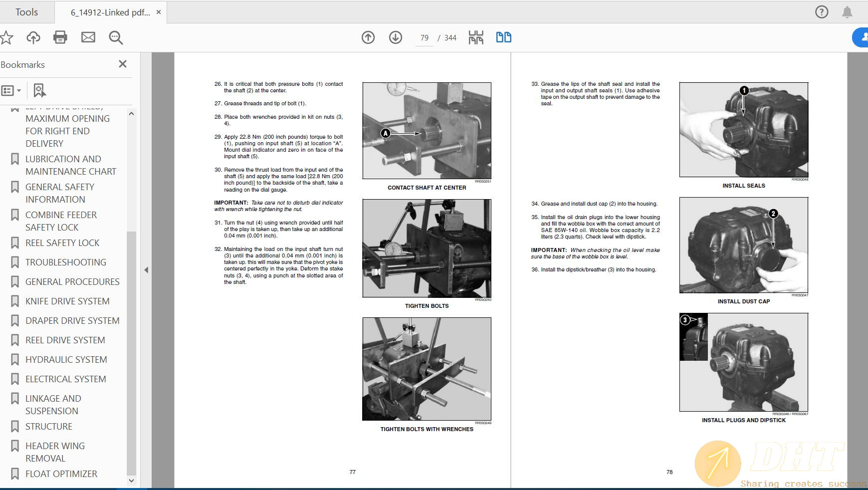
Task: Close the Bookmarks panel
Action: (x=123, y=64)
